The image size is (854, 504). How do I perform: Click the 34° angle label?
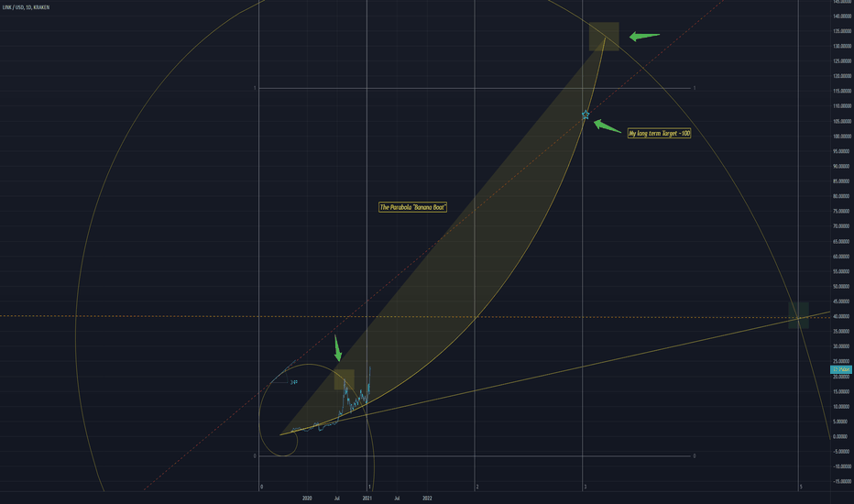click(293, 382)
